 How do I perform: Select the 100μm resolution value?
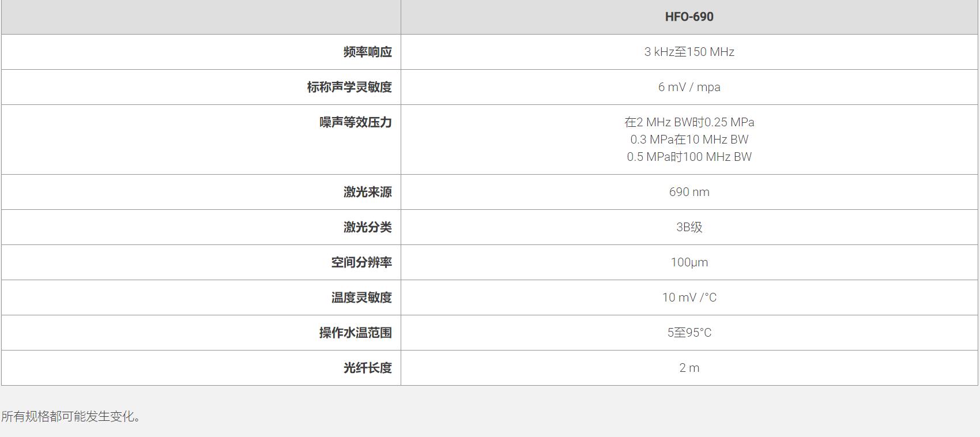(x=689, y=262)
